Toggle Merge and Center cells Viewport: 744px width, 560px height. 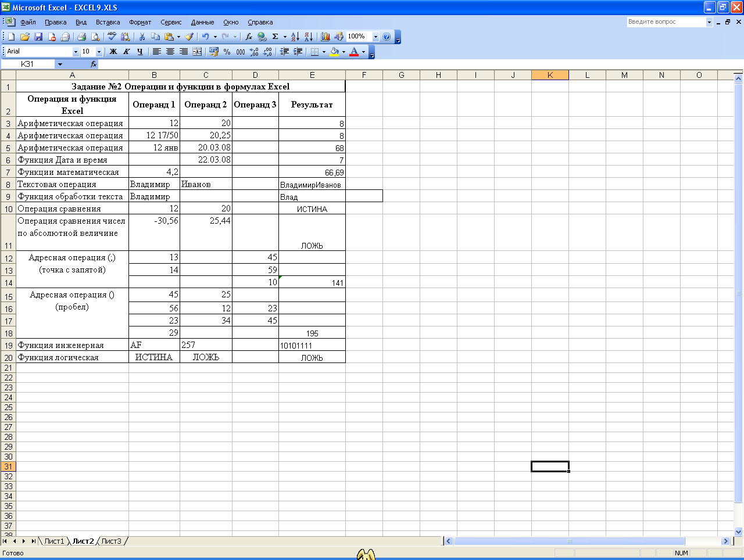coord(197,52)
